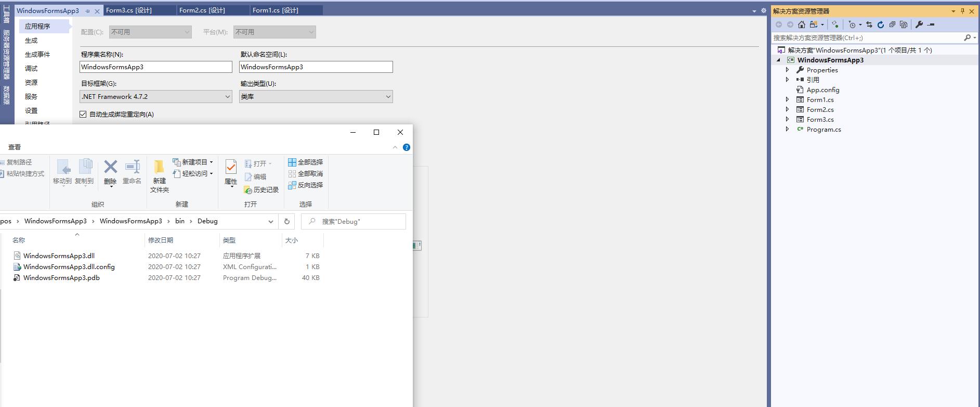Click the pending changes filter clock icon

tap(852, 24)
